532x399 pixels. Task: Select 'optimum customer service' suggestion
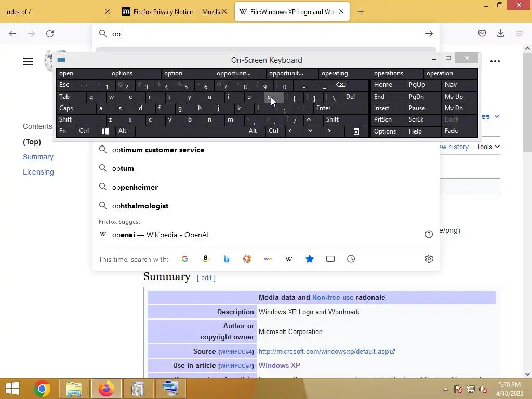click(265, 150)
